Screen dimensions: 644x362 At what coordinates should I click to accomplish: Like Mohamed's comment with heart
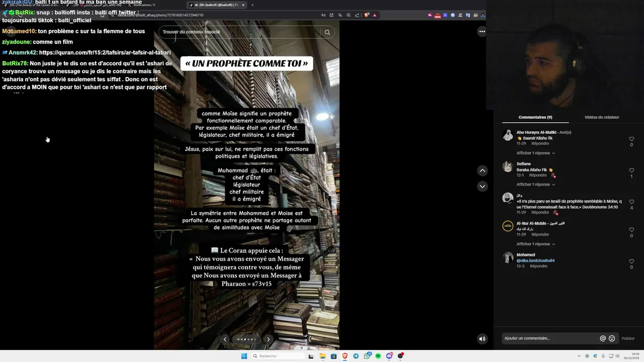pos(631,261)
